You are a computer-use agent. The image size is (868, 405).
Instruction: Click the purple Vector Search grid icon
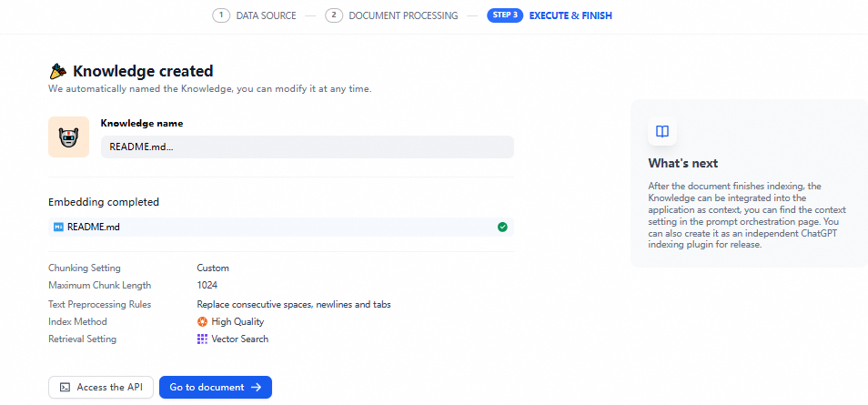point(202,339)
